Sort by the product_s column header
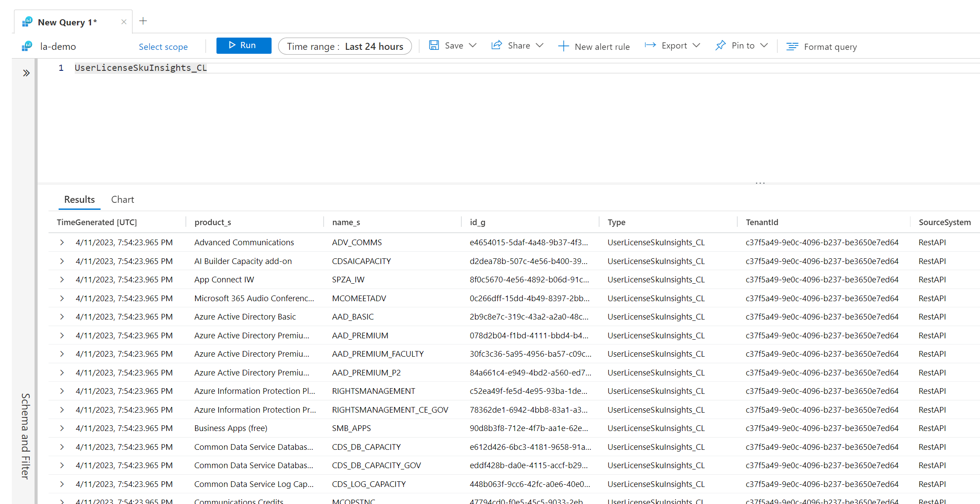 pyautogui.click(x=213, y=222)
